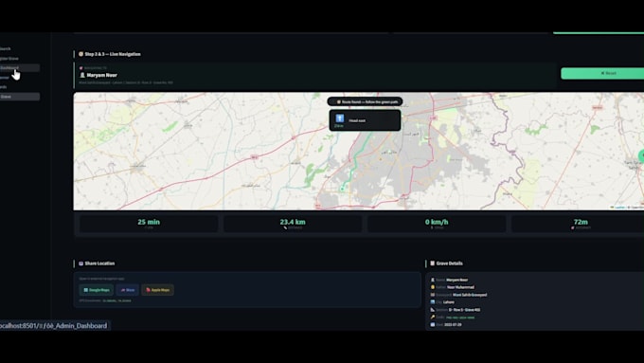The image size is (644, 363).
Task: Click the key icon in Grave Details
Action: click(433, 317)
